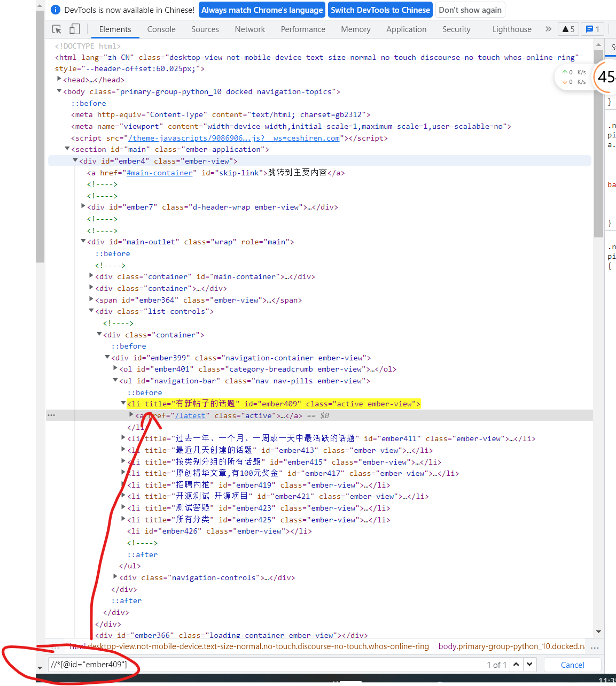Viewport: 616px width, 686px height.
Task: Open the Security tab
Action: pyautogui.click(x=456, y=29)
